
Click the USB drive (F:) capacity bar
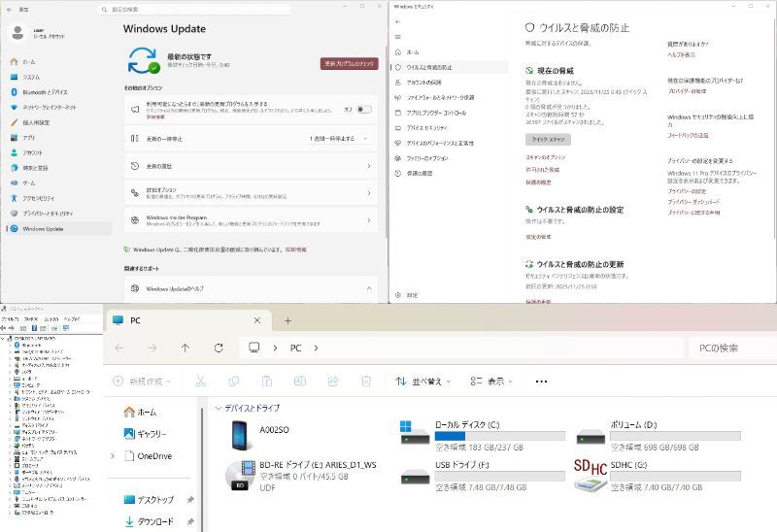500,476
